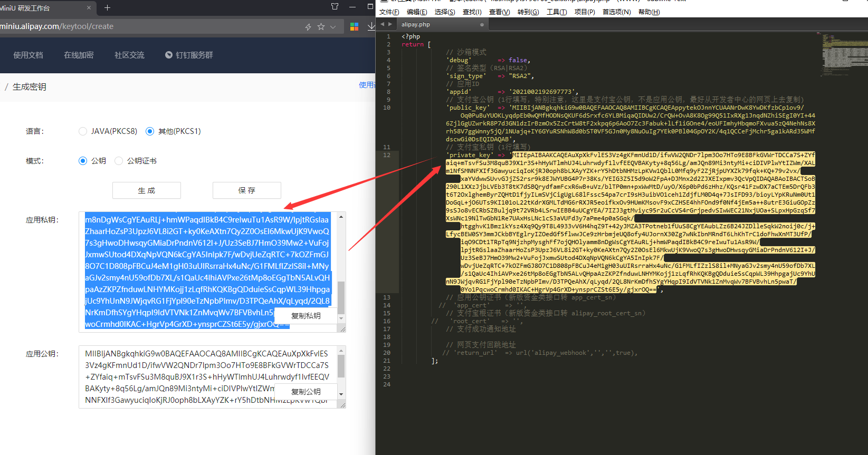Click the 保存 button
The height and width of the screenshot is (455, 868).
tap(247, 190)
